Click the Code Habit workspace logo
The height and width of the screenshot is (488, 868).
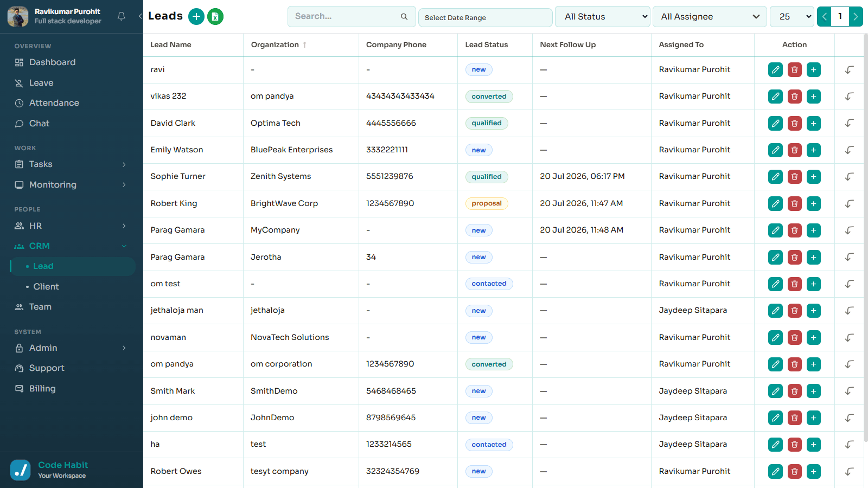click(21, 470)
